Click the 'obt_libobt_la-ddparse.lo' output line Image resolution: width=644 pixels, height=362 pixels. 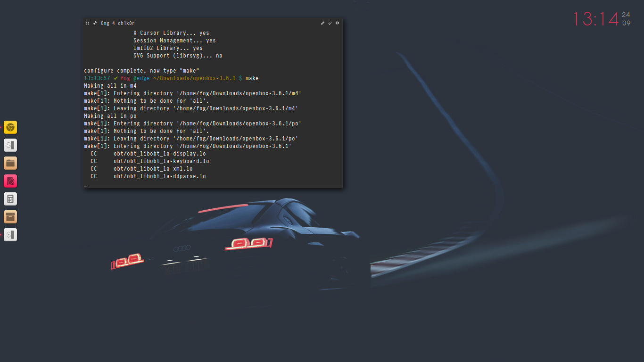(159, 176)
